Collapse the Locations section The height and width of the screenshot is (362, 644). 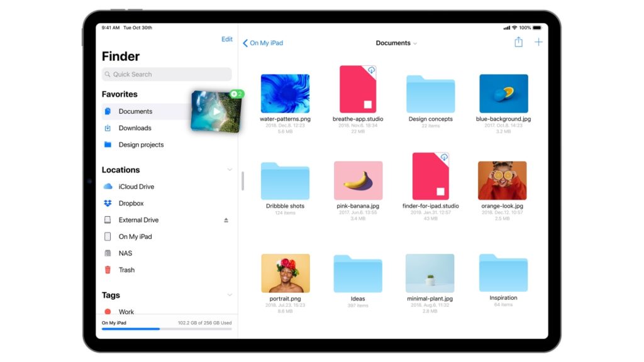click(x=230, y=169)
